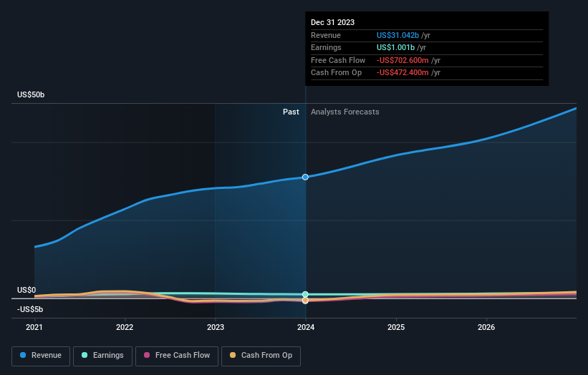Click the Earnings row label in tooltip
Image resolution: width=588 pixels, height=375 pixels.
pyautogui.click(x=326, y=47)
